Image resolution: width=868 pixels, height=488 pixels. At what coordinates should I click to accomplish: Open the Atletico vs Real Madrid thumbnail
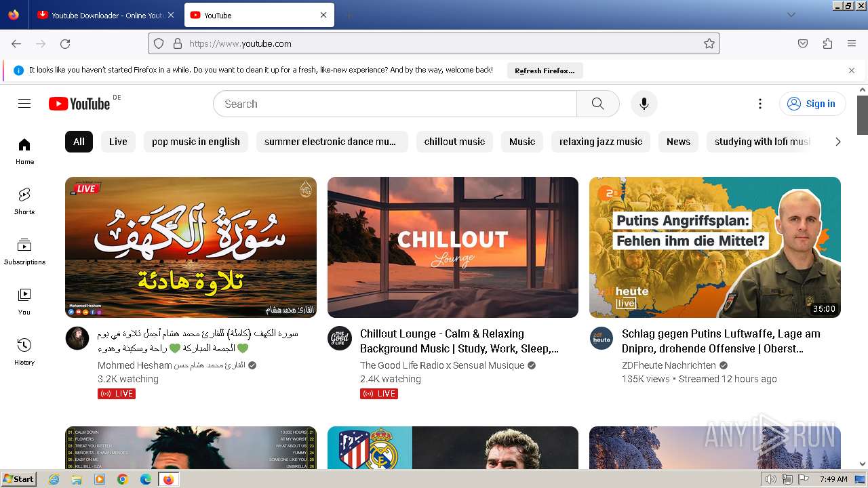453,447
